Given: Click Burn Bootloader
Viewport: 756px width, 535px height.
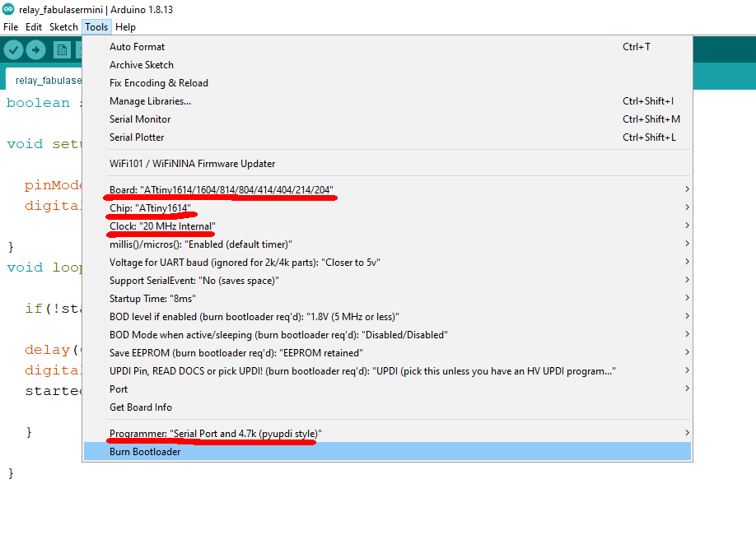Looking at the screenshot, I should coord(145,452).
